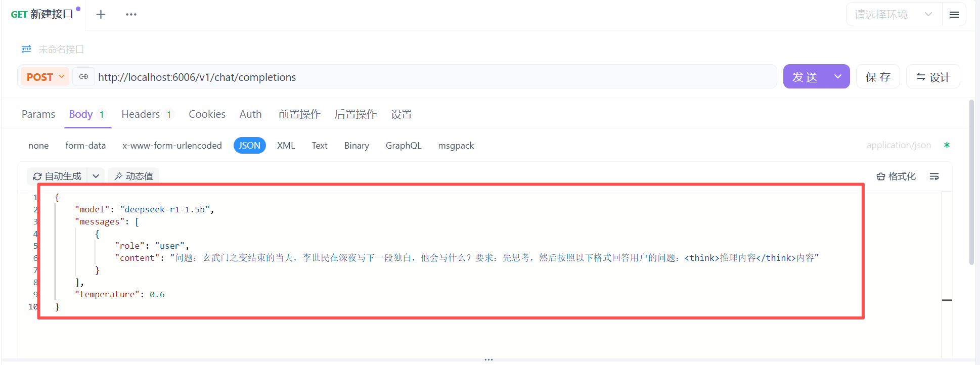Expand the 发送 send button arrow
Viewport: 980px width, 365px height.
tap(838, 77)
